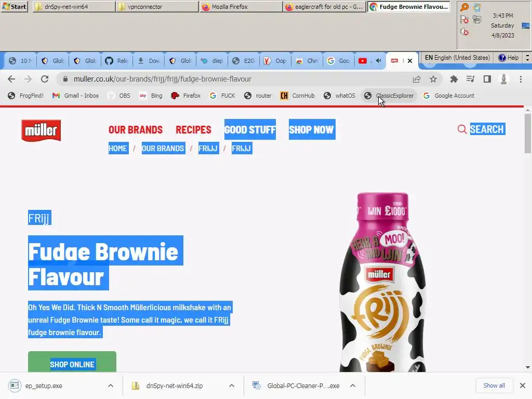The width and height of the screenshot is (532, 399).
Task: Open RECIPES menu
Action: click(x=193, y=129)
